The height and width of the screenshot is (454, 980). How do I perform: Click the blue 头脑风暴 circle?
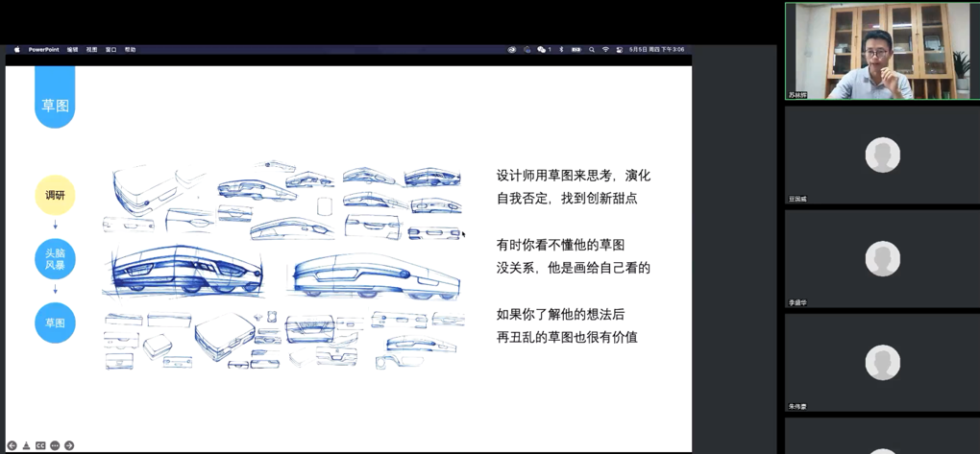click(x=55, y=259)
